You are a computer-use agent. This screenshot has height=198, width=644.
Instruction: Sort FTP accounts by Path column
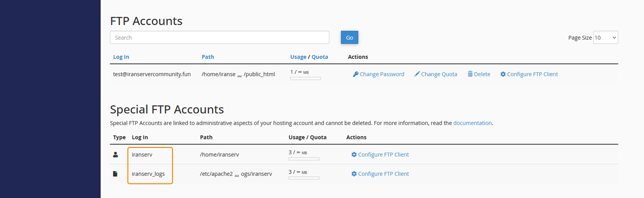[x=207, y=57]
